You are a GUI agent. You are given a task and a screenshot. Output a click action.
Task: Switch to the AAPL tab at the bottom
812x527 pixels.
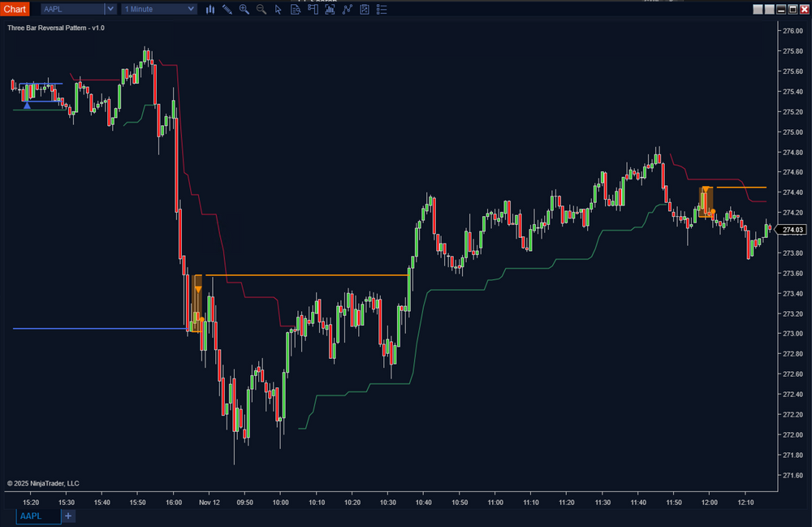(34, 516)
